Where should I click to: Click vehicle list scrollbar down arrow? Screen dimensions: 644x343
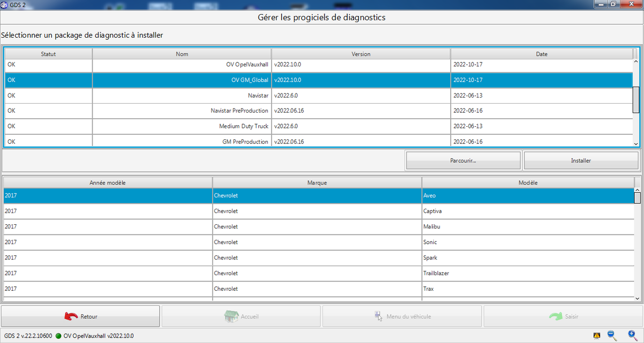(x=637, y=298)
